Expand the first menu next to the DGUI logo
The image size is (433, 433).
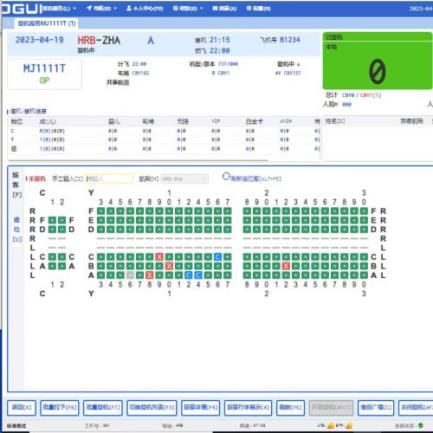(x=59, y=8)
